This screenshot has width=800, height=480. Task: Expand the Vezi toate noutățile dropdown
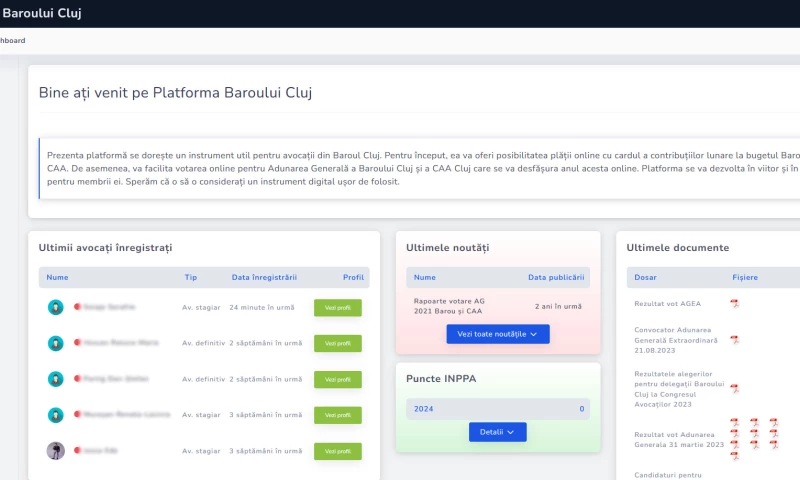pos(497,334)
